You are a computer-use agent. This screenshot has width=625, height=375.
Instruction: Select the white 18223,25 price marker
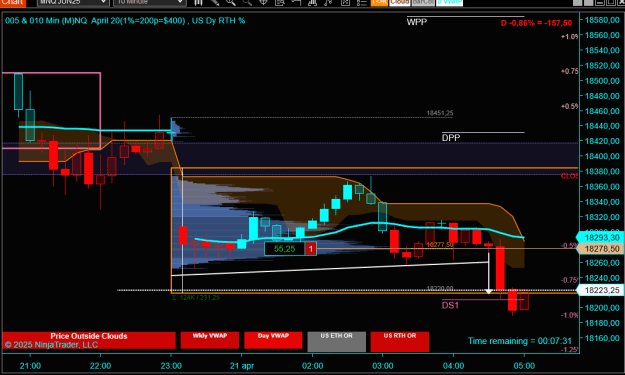click(600, 290)
